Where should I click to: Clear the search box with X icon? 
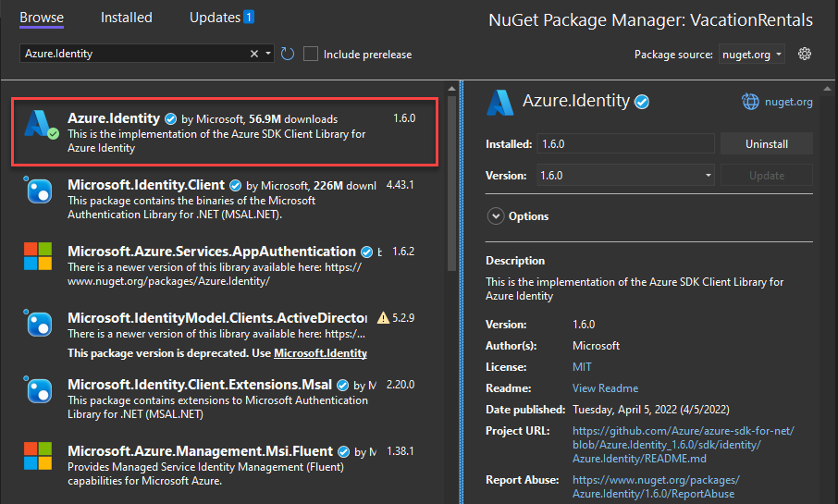(254, 54)
